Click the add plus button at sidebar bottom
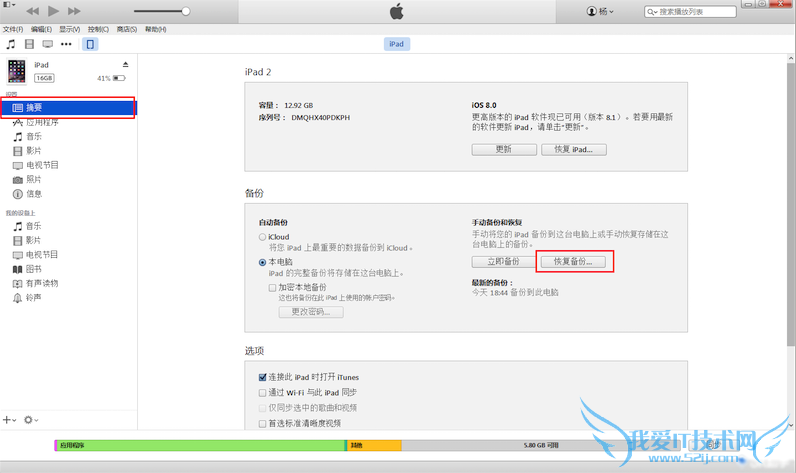The height and width of the screenshot is (473, 796). point(10,420)
